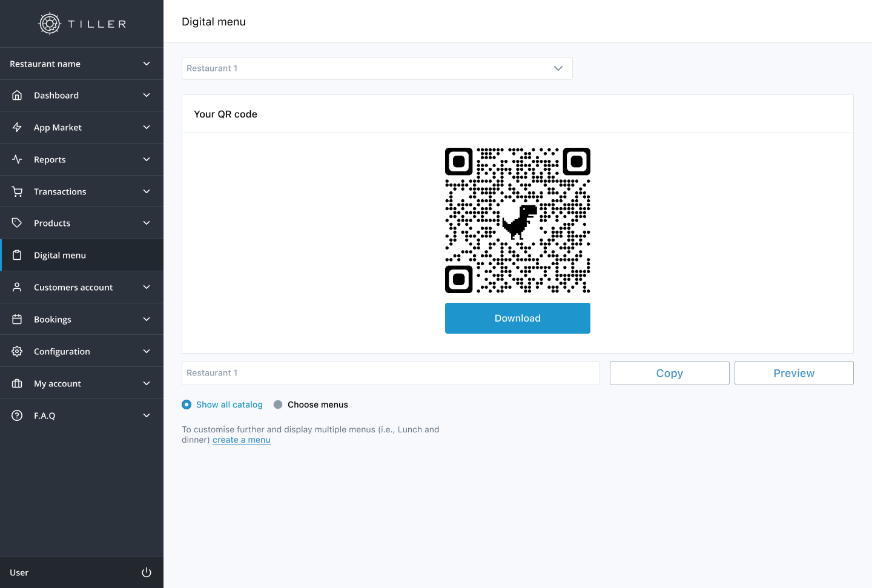Click the Preview button
This screenshot has height=588, width=872.
pos(794,373)
